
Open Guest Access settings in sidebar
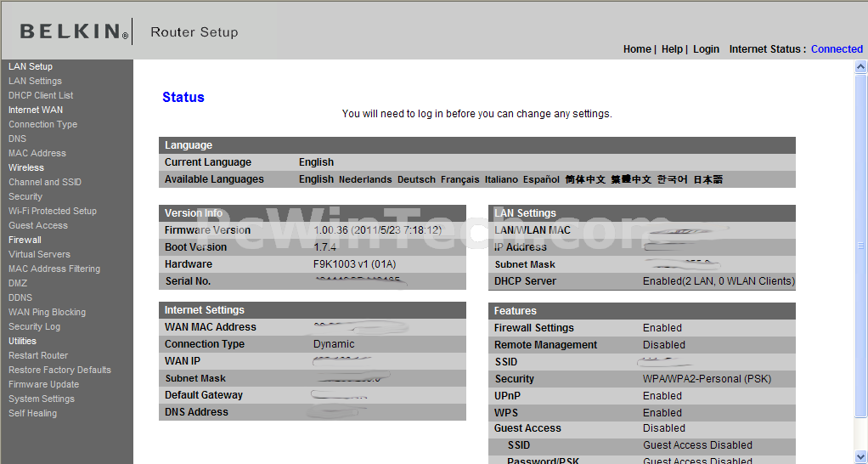[37, 225]
